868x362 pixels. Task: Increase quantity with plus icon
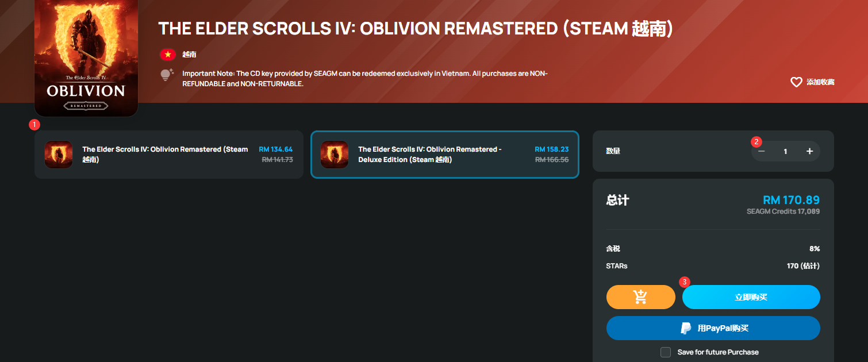click(809, 151)
